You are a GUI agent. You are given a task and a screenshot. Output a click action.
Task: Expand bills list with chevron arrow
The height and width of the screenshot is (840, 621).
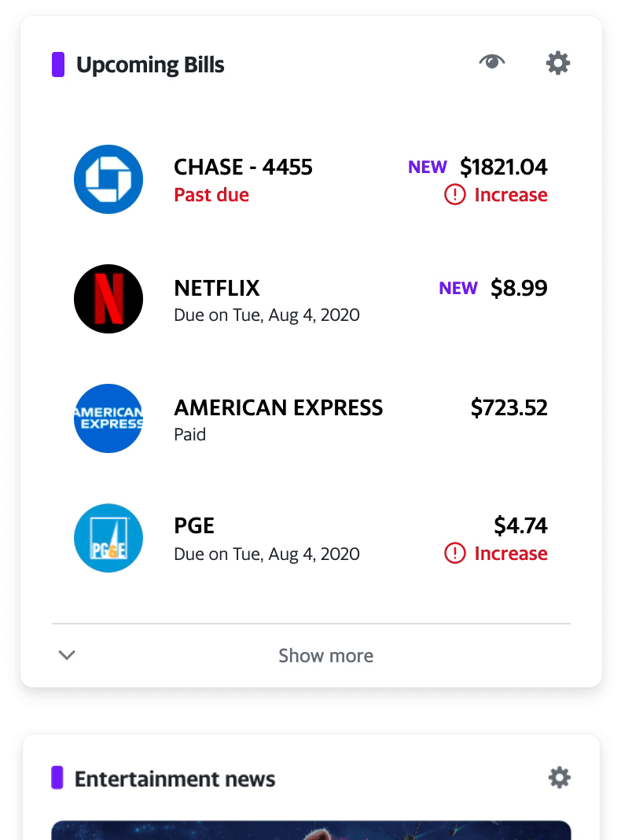pos(67,654)
